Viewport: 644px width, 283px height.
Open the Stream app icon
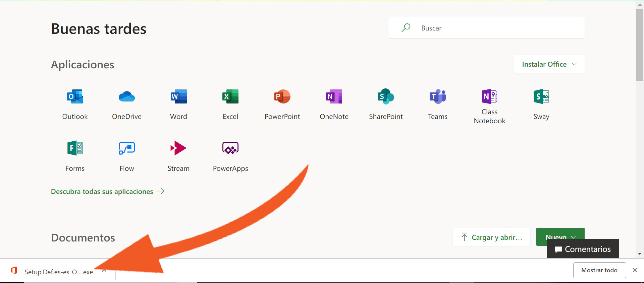(178, 148)
